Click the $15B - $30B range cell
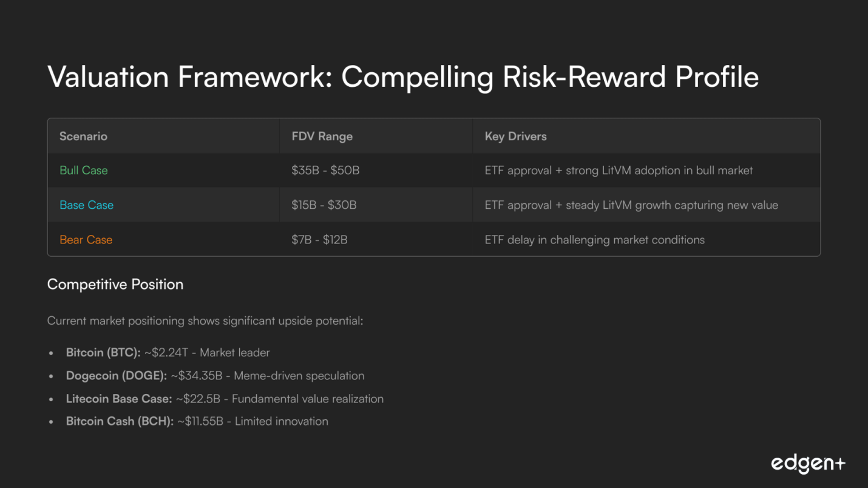 pyautogui.click(x=324, y=205)
